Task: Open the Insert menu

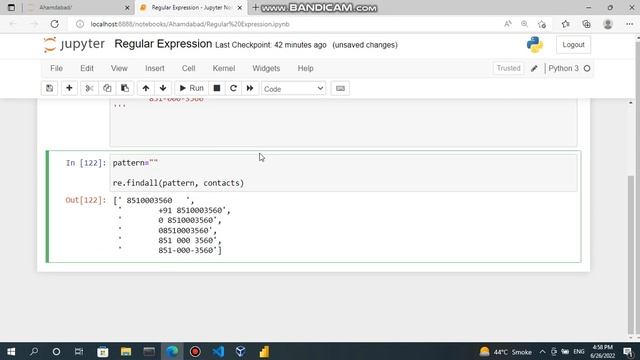Action: coord(155,69)
